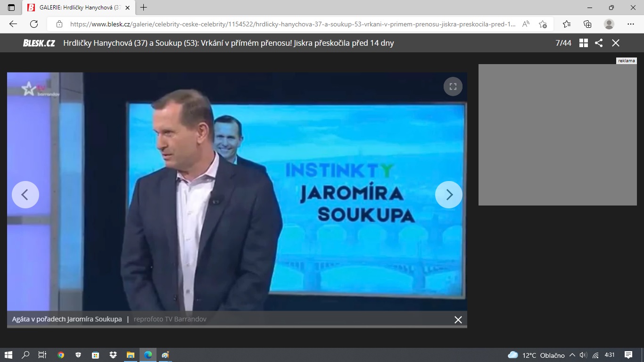Screen dimensions: 644x362
Task: Start Read aloud in address bar
Action: (526, 24)
